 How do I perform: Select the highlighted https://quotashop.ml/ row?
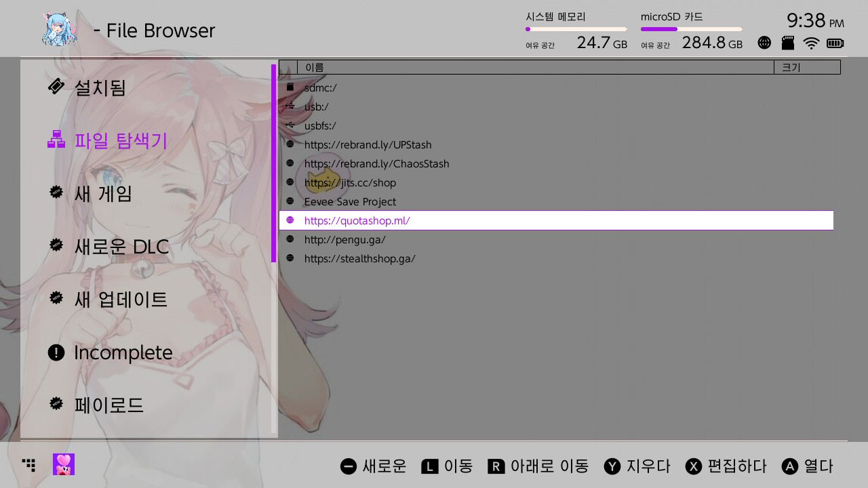[x=556, y=220]
